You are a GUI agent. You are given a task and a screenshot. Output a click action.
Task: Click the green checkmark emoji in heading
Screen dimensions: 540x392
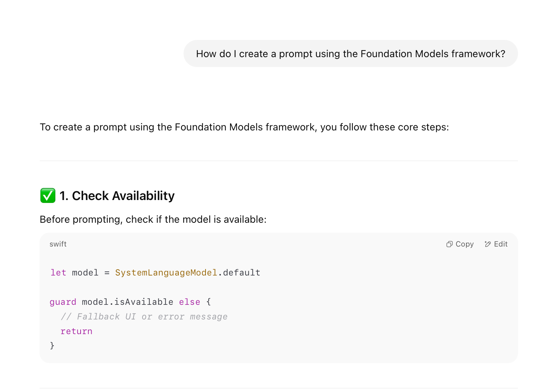pos(48,196)
